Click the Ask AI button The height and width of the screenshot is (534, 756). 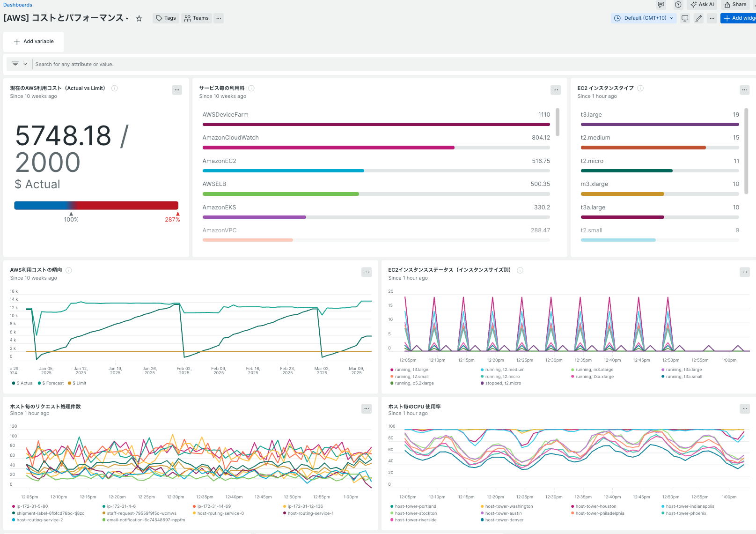point(702,5)
